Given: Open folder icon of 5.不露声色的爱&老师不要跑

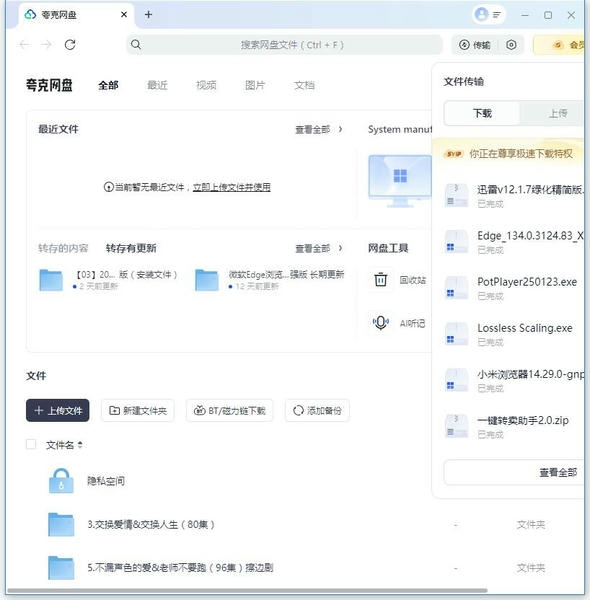Looking at the screenshot, I should [61, 567].
